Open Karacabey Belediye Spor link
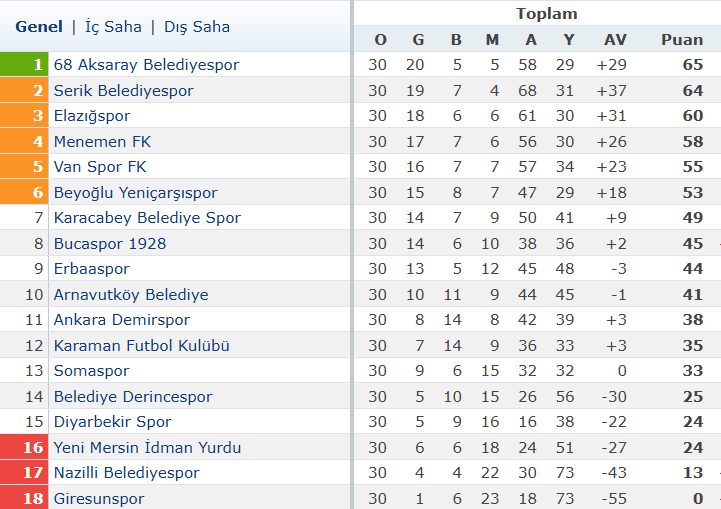 point(147,218)
